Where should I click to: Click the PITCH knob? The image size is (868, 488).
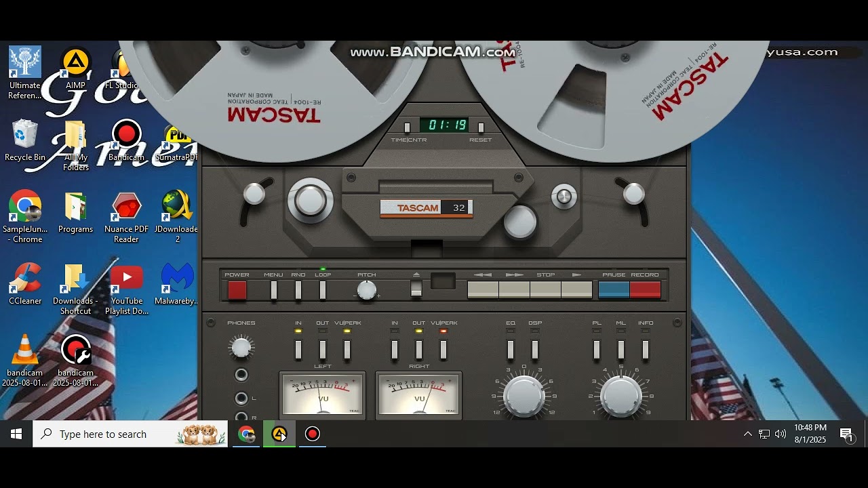tap(367, 290)
